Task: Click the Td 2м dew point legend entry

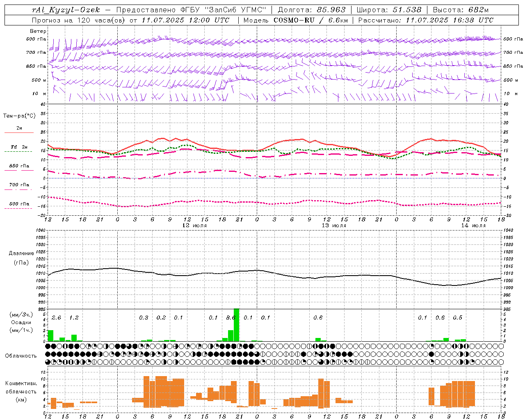Action: click(19, 147)
